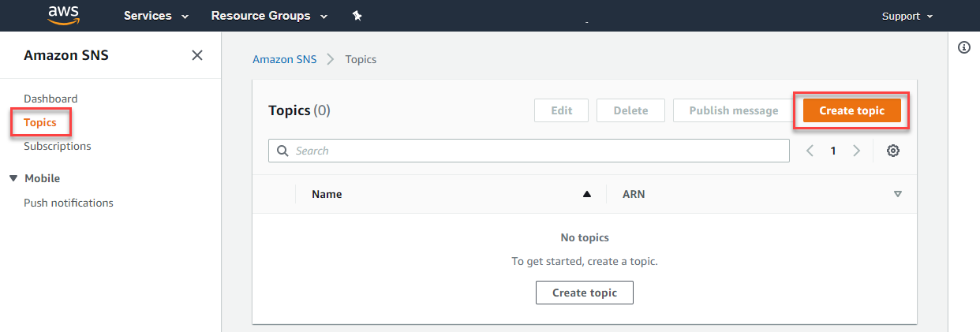This screenshot has width=980, height=332.
Task: Open the Support dropdown menu
Action: (907, 16)
